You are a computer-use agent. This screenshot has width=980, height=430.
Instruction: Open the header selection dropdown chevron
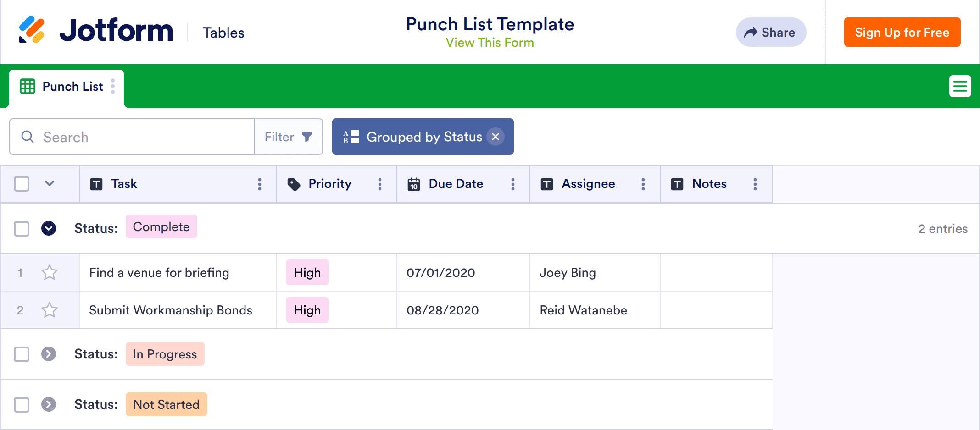coord(50,184)
